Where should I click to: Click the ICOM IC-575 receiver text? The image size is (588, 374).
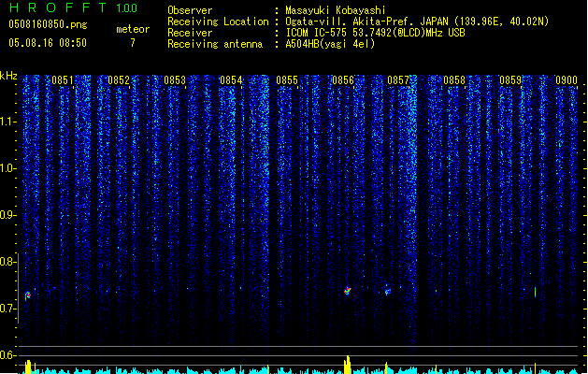(375, 33)
